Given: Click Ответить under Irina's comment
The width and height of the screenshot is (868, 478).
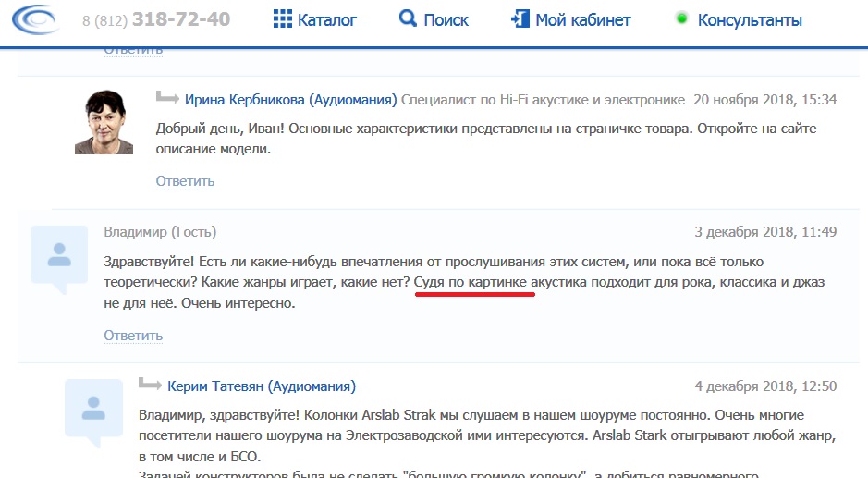Looking at the screenshot, I should point(185,181).
